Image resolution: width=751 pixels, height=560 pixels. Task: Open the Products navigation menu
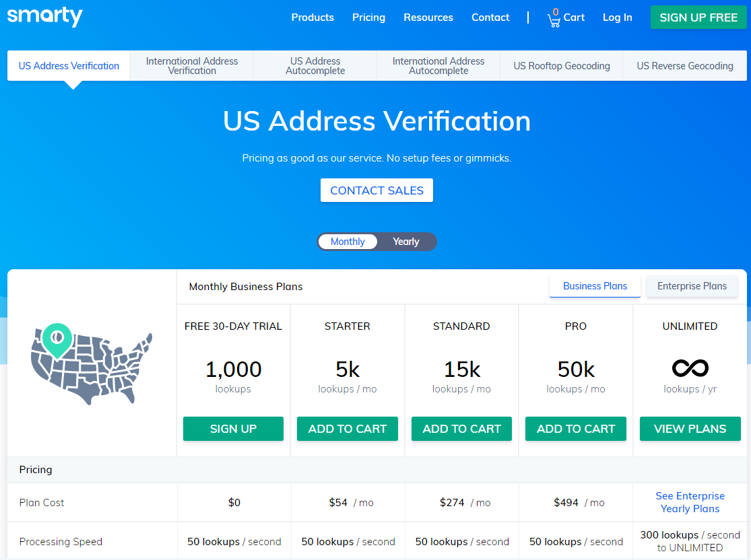pyautogui.click(x=313, y=17)
